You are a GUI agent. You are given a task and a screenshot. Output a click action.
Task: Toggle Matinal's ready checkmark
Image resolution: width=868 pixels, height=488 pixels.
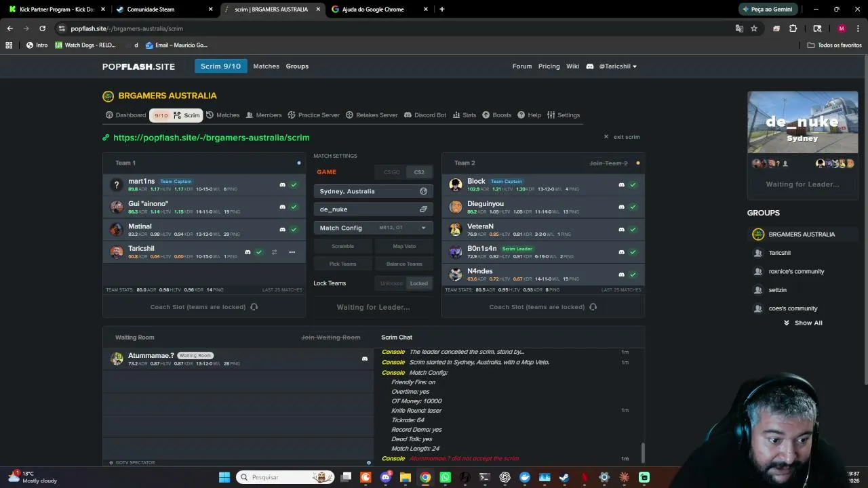[294, 229]
